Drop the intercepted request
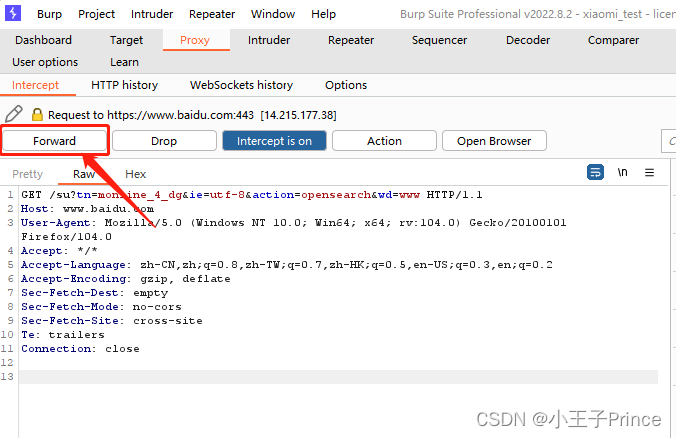The image size is (676, 438). (x=164, y=141)
